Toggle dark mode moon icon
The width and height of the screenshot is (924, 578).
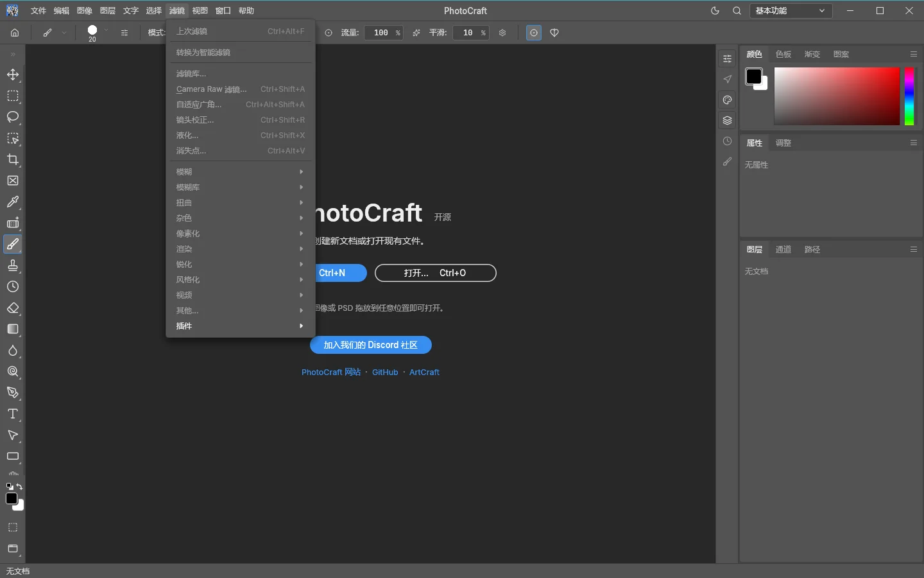(715, 11)
